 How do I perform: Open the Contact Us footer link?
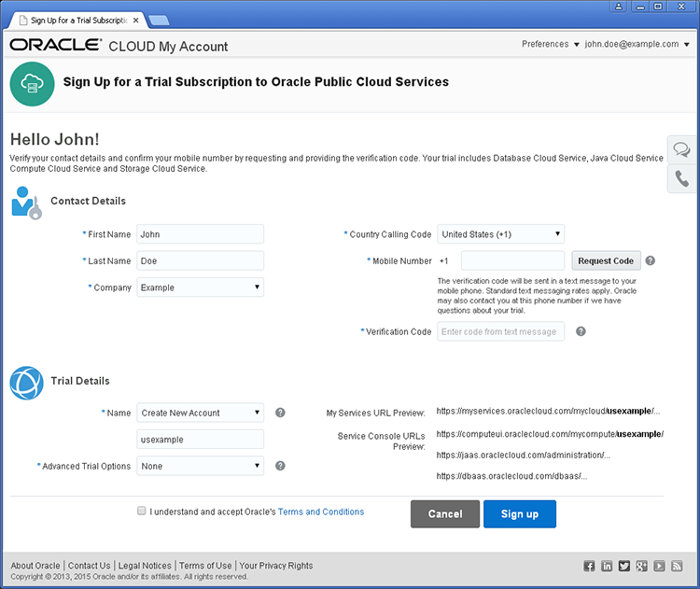[89, 566]
